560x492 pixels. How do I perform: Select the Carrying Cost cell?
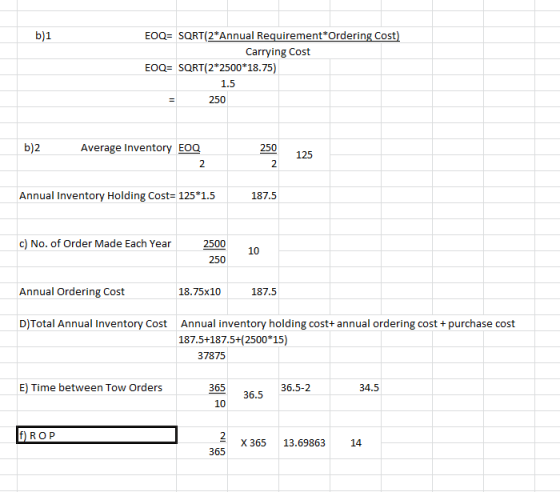point(278,52)
